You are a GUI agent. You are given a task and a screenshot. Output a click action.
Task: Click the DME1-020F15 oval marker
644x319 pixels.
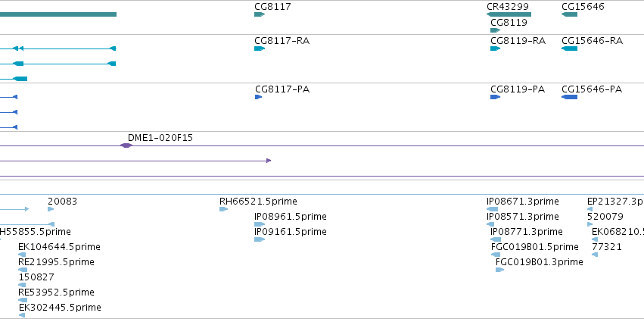coord(126,145)
